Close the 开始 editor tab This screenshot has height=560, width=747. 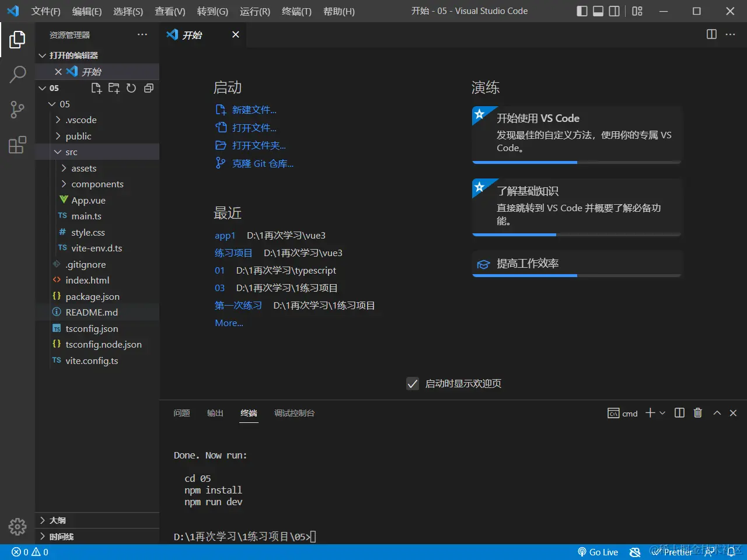point(236,35)
